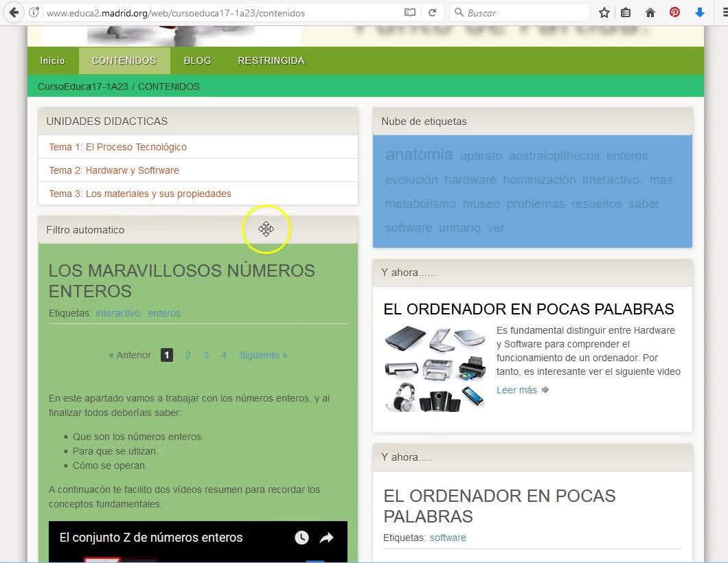Click the watch later clock icon on the video
This screenshot has height=563, width=728.
coord(302,538)
